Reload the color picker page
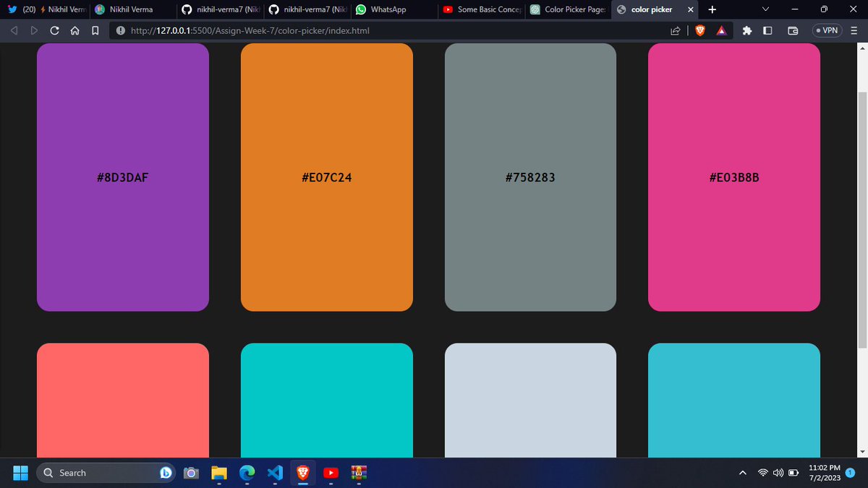 pos(55,31)
